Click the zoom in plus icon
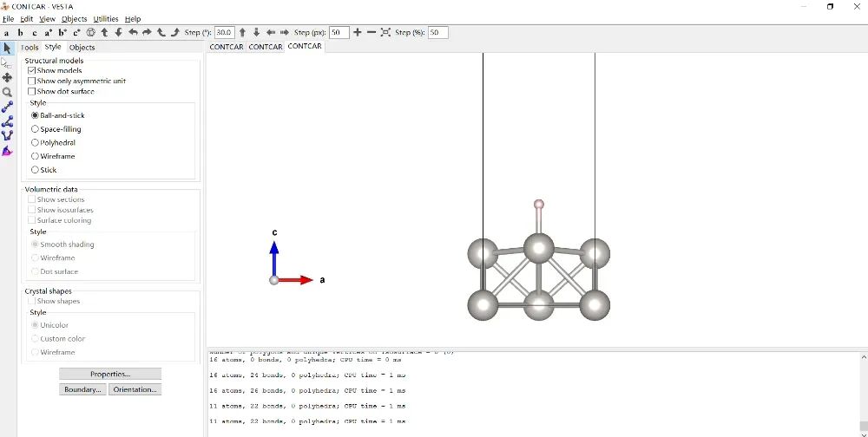 point(358,33)
